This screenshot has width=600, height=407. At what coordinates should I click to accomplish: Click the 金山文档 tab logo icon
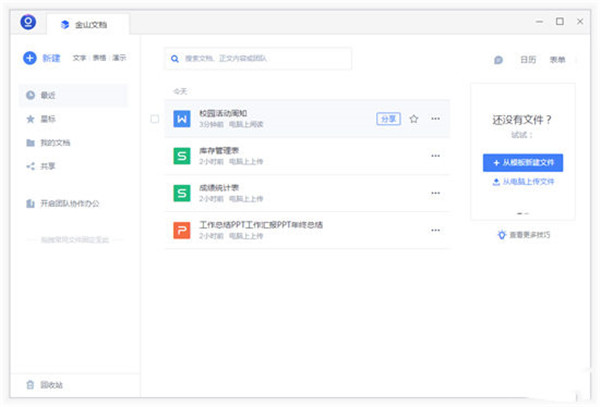(65, 24)
